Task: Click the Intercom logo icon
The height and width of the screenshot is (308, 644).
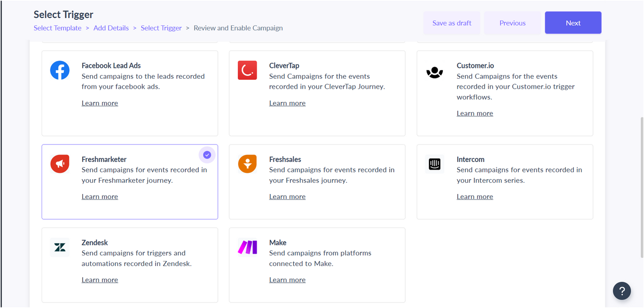Action: [x=434, y=164]
